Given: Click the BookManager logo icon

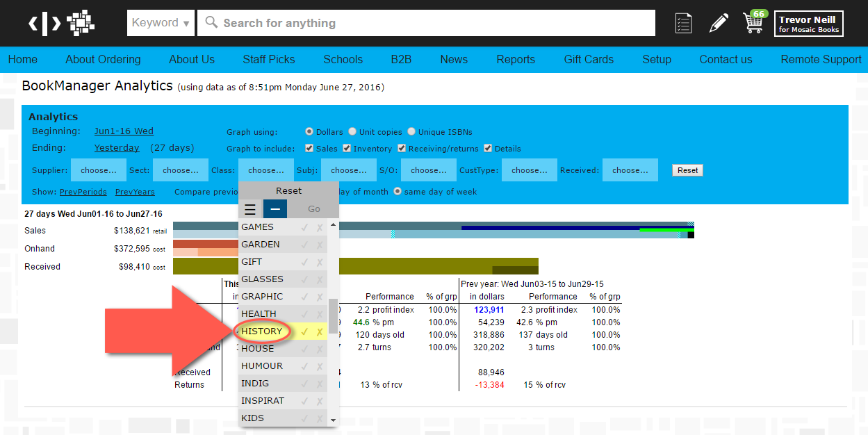Looking at the screenshot, I should (61, 23).
